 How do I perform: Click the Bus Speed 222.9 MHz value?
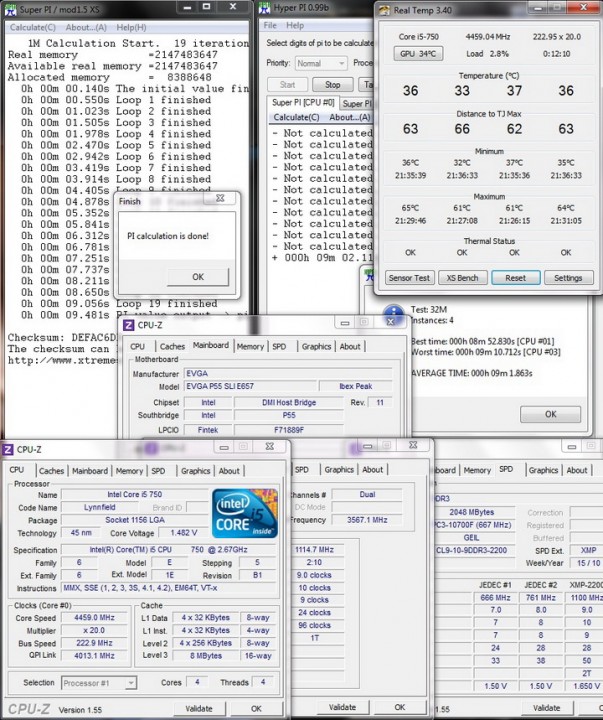pos(94,643)
